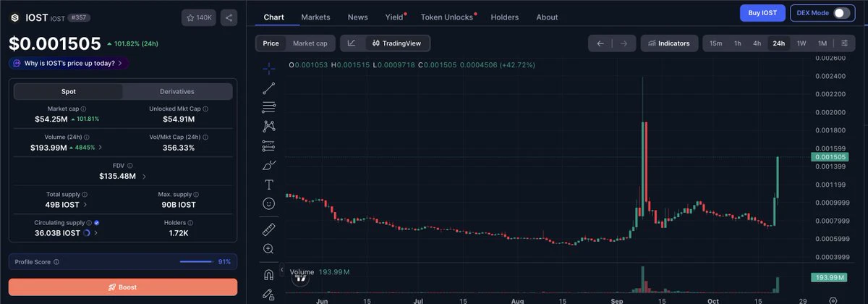The image size is (868, 304).
Task: Open the Yield tab
Action: click(395, 17)
